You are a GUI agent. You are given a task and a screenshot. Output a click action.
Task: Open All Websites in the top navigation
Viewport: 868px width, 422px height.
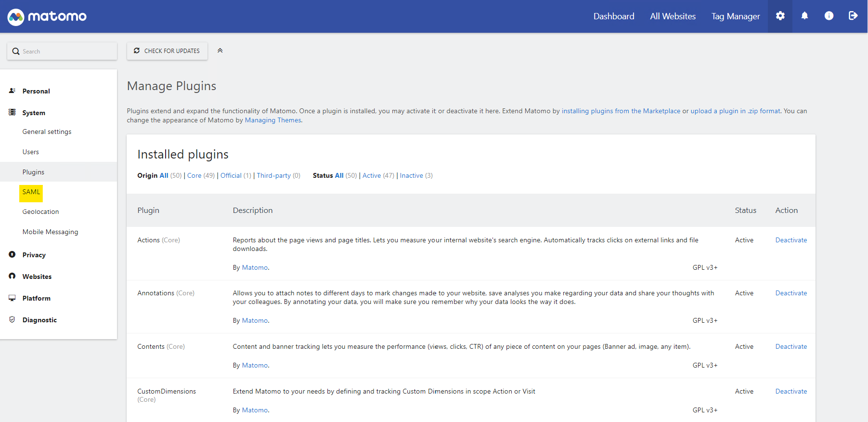(673, 16)
